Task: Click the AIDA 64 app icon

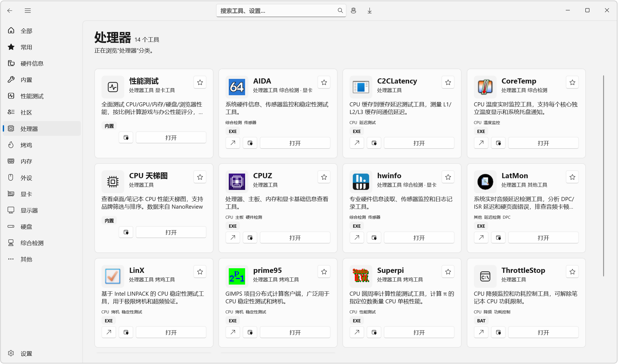Action: 237,87
